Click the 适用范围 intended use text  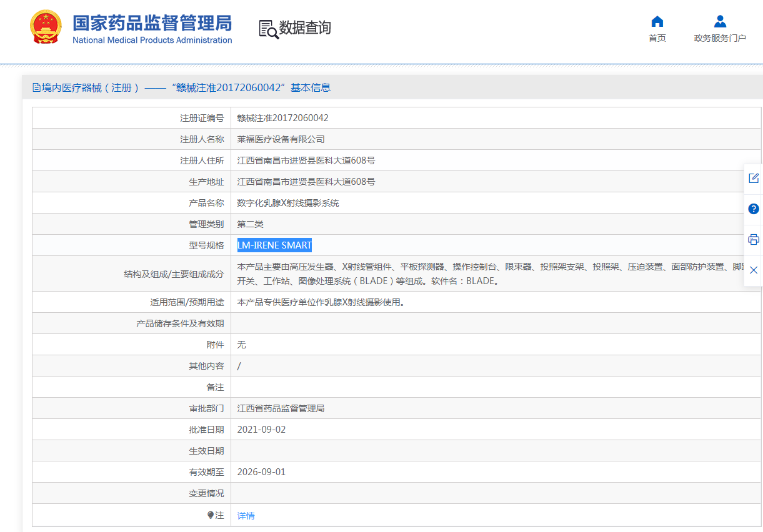coord(321,302)
